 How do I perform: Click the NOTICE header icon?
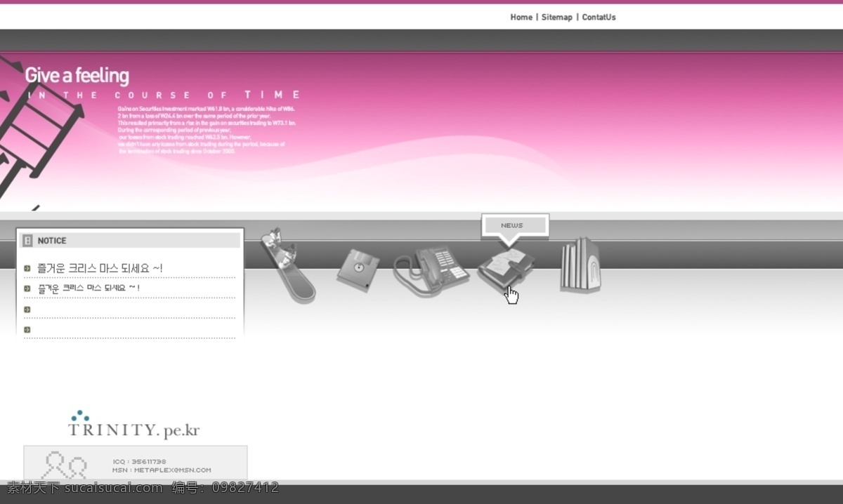(28, 240)
